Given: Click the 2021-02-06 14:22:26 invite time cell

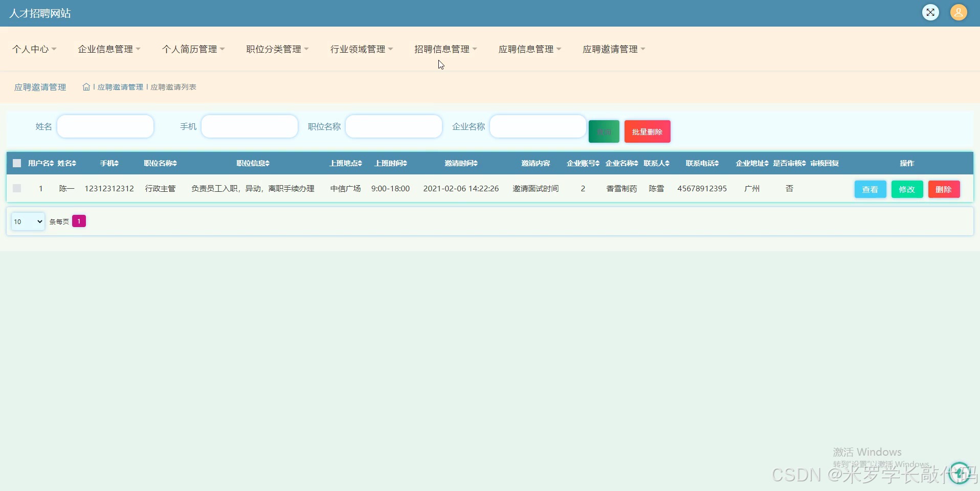Looking at the screenshot, I should (461, 188).
